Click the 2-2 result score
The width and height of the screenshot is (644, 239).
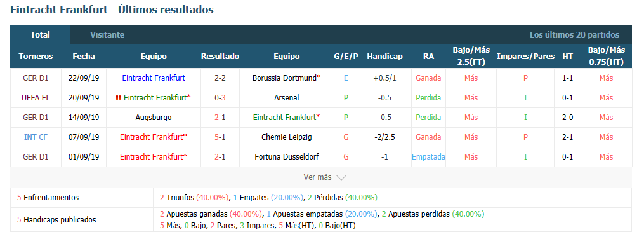[x=220, y=78]
